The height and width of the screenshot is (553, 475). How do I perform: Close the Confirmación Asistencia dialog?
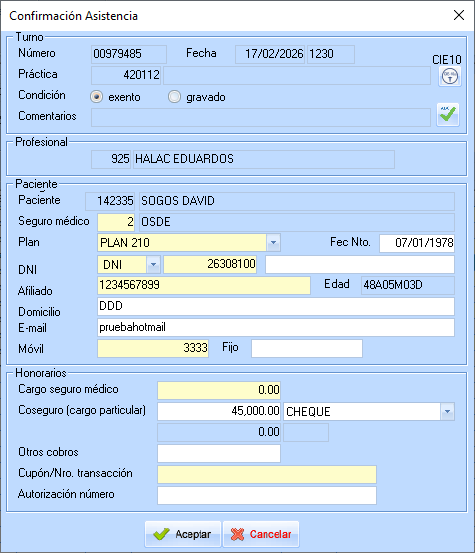(x=459, y=15)
